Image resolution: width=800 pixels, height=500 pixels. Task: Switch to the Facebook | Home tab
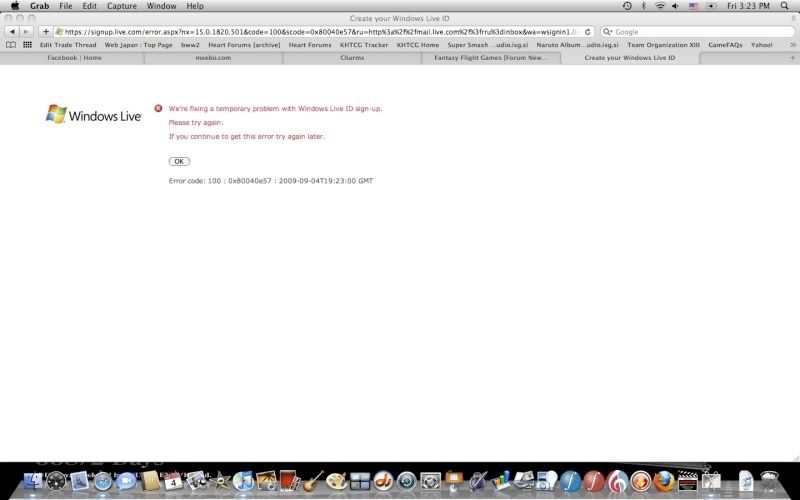[75, 58]
